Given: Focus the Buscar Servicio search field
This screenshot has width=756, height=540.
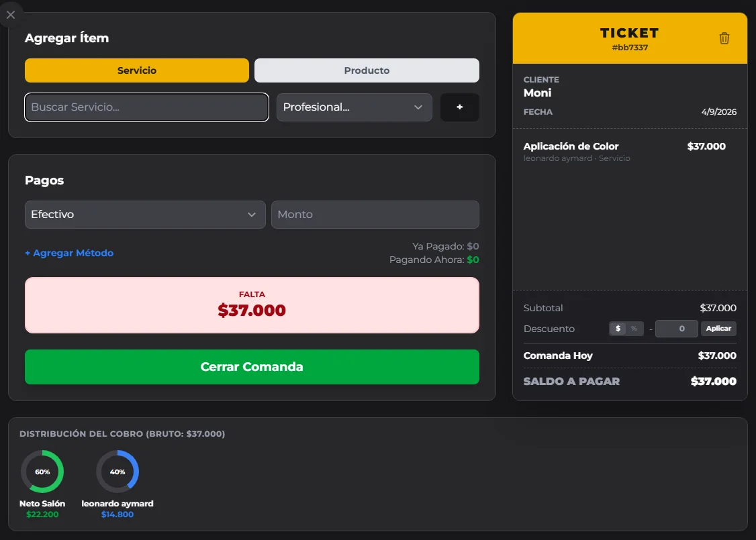Looking at the screenshot, I should (x=146, y=107).
